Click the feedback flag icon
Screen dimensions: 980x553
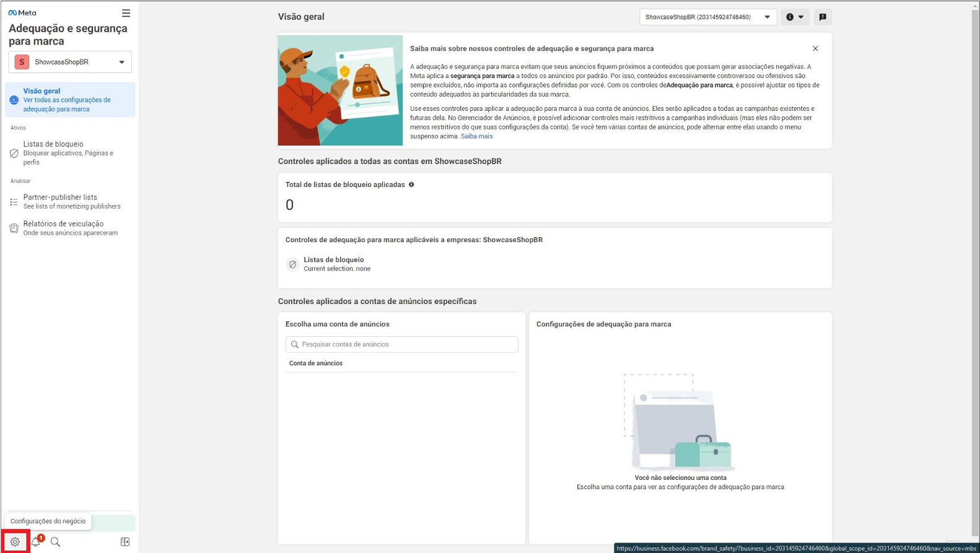click(823, 17)
